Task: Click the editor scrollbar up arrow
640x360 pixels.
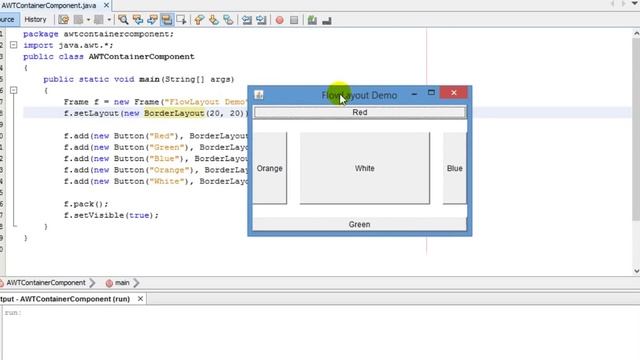Action: (636, 34)
